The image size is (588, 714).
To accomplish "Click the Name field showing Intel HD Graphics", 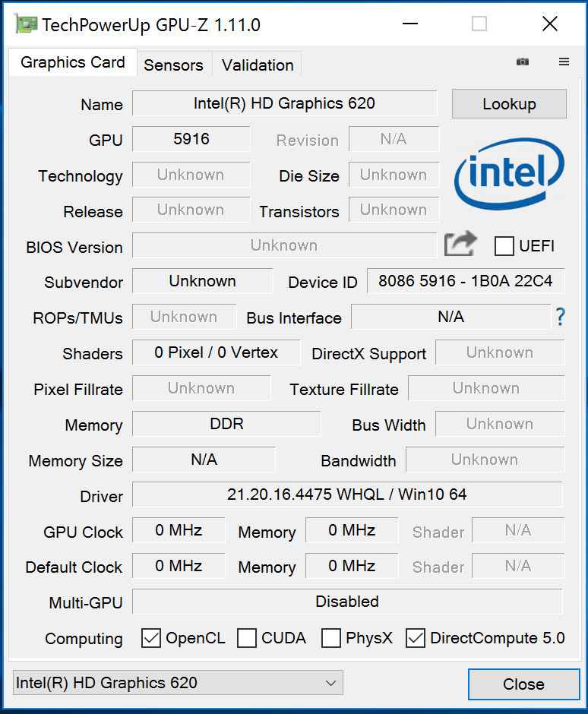I will click(x=284, y=103).
